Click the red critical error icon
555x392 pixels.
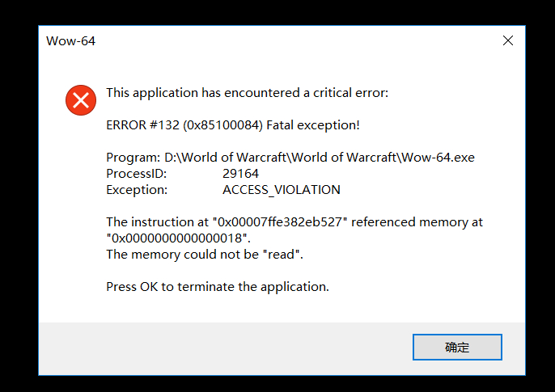point(81,100)
